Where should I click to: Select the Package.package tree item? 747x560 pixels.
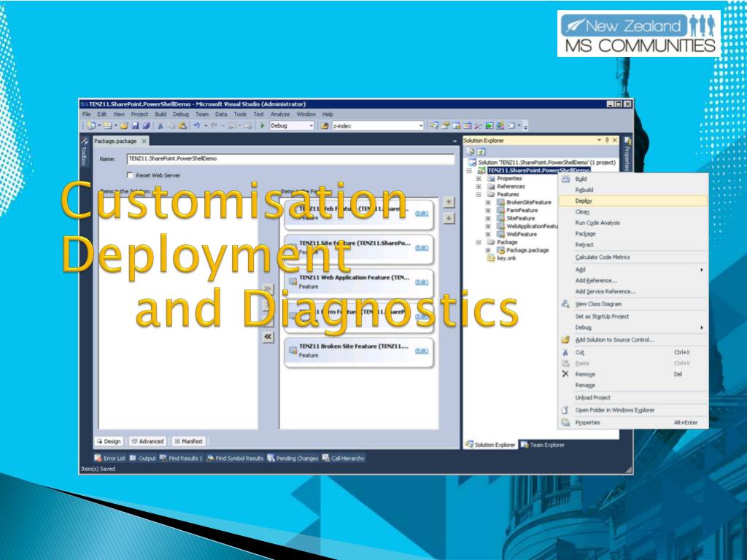527,250
